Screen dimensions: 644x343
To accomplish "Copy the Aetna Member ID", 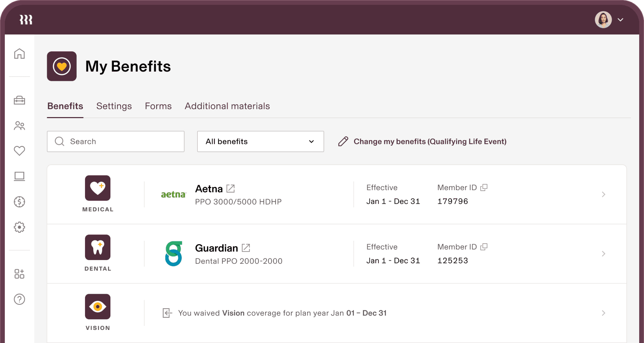I will pos(484,187).
